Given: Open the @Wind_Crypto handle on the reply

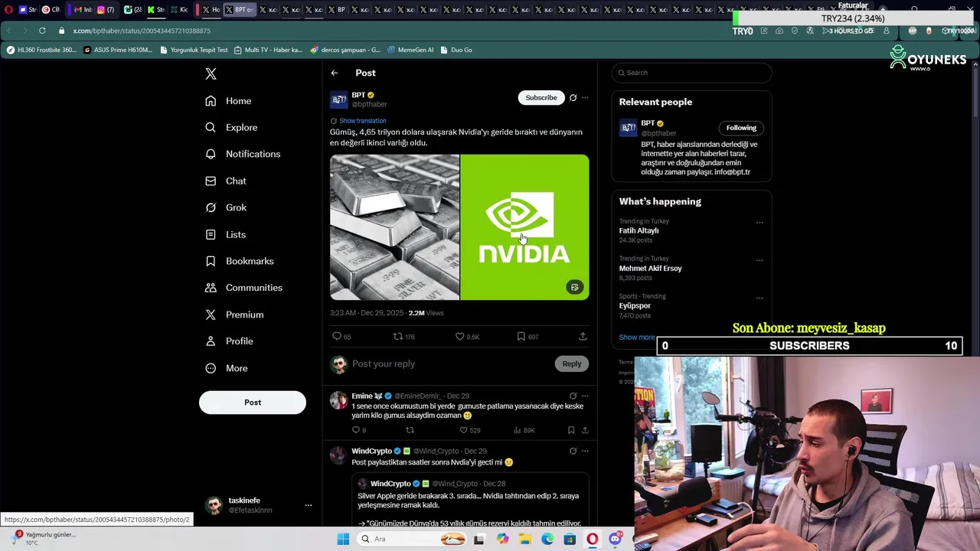Looking at the screenshot, I should pos(436,452).
